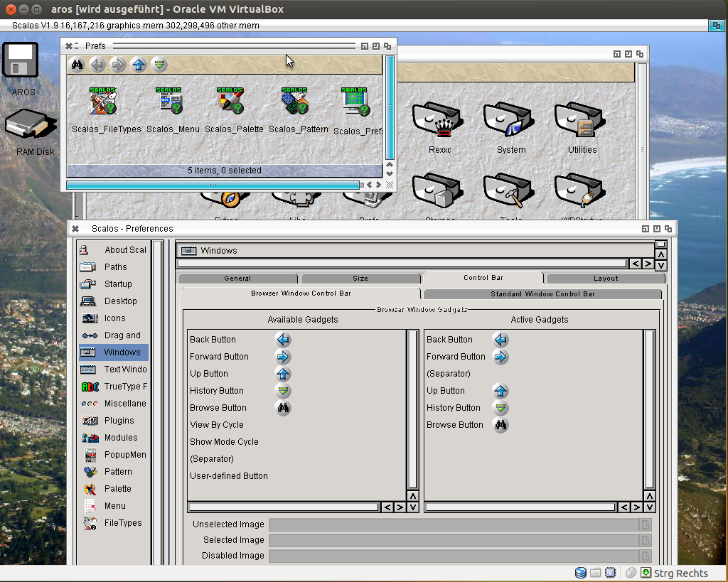Click the Prefs window horizontal scrollbar
Image resolution: width=728 pixels, height=582 pixels.
point(212,185)
